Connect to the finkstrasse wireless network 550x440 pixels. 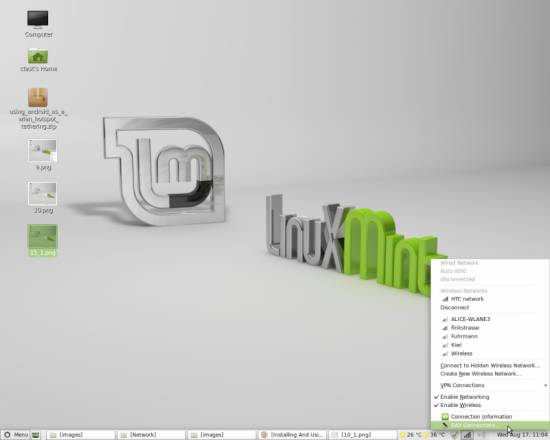[489, 328]
